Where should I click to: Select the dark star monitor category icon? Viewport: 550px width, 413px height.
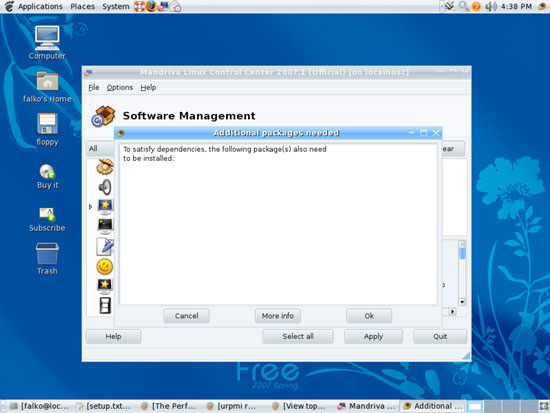pyautogui.click(x=105, y=286)
